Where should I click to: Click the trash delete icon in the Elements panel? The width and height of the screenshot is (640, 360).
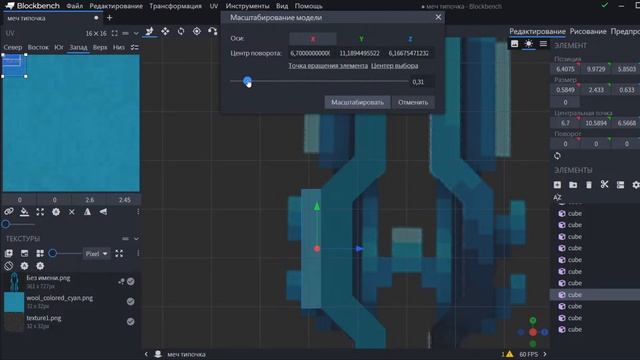coord(589,185)
